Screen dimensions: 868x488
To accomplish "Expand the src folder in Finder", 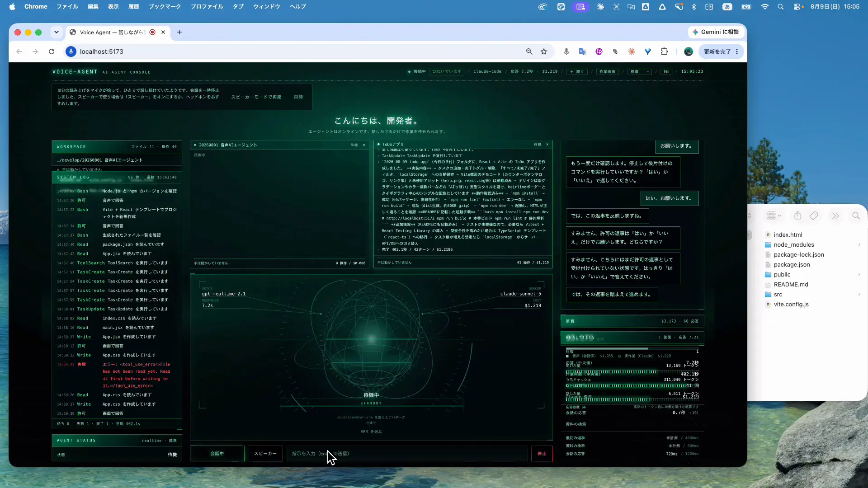I will pos(859,295).
